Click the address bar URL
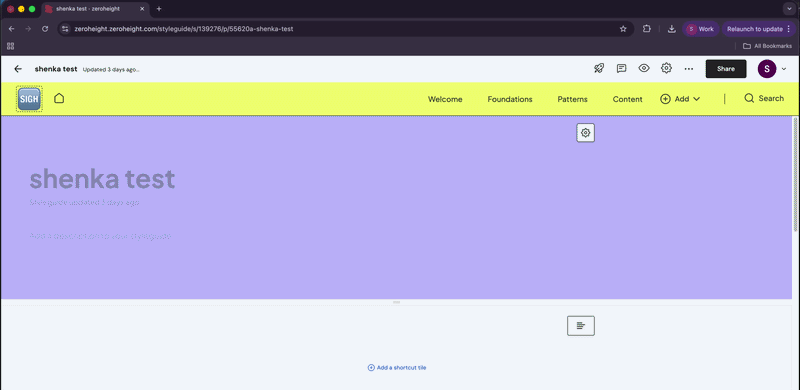 tap(184, 29)
